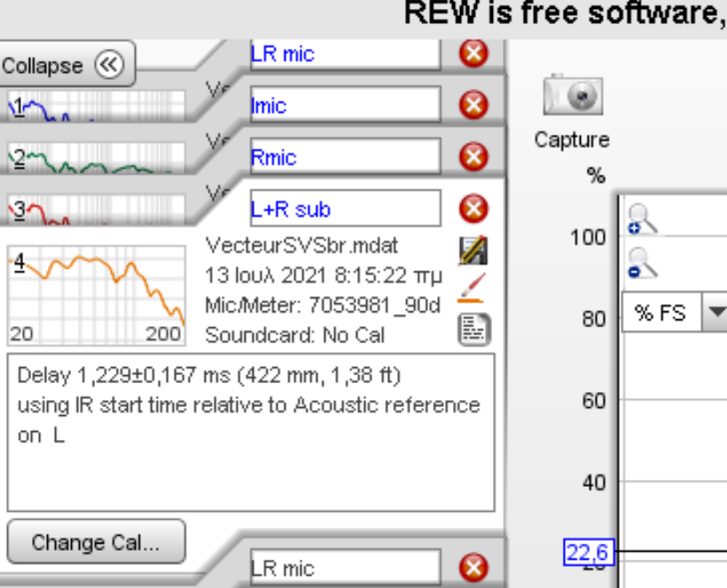This screenshot has height=588, width=727.
Task: Click the Capture camera icon
Action: pyautogui.click(x=572, y=96)
